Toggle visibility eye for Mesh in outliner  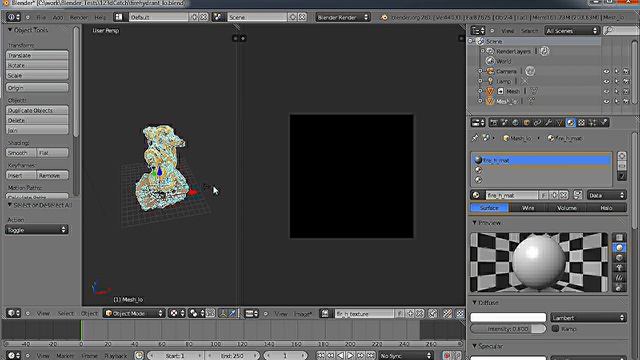point(607,91)
